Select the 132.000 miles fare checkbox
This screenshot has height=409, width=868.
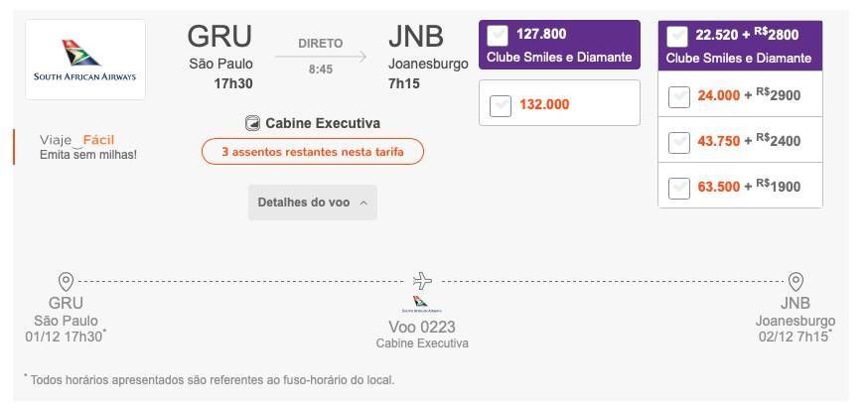coord(501,105)
